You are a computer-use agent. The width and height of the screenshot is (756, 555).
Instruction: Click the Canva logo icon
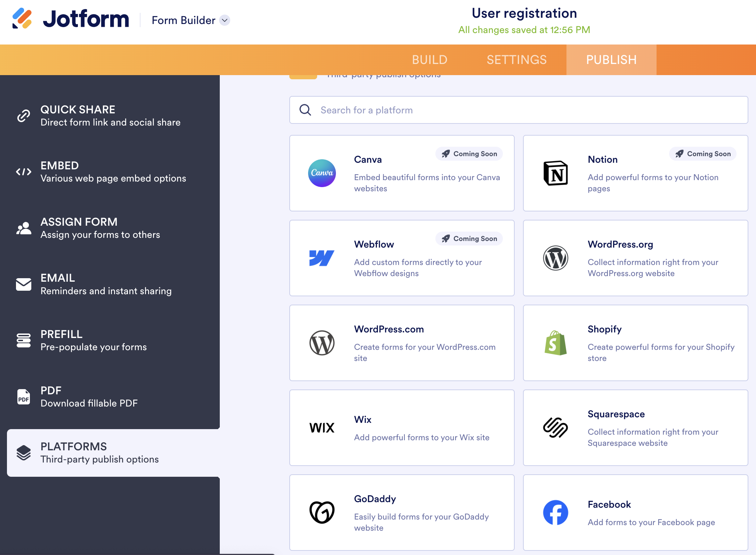322,173
